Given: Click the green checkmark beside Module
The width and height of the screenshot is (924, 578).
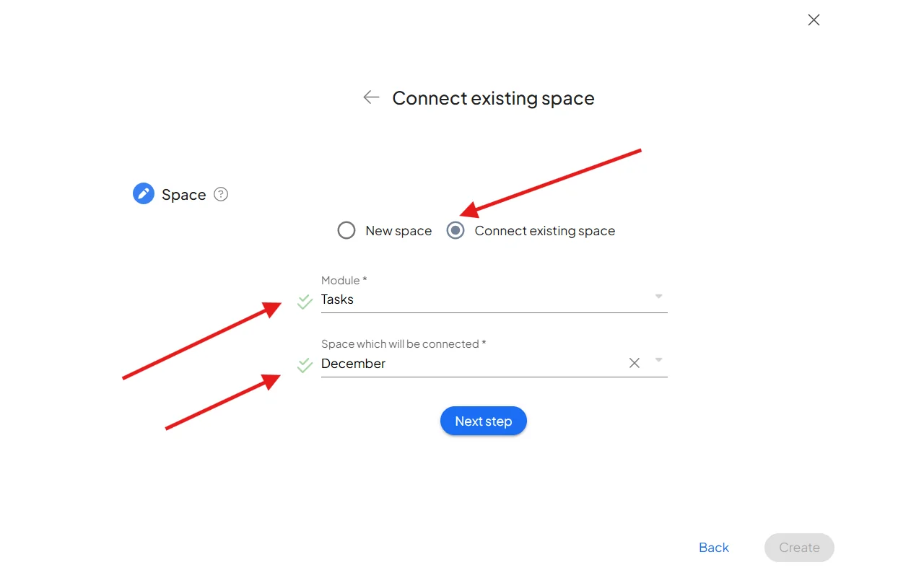Looking at the screenshot, I should click(305, 302).
